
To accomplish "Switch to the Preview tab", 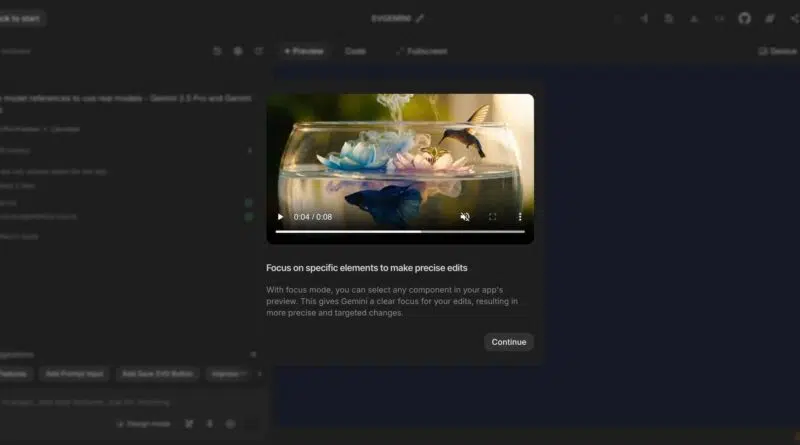I will tap(304, 51).
